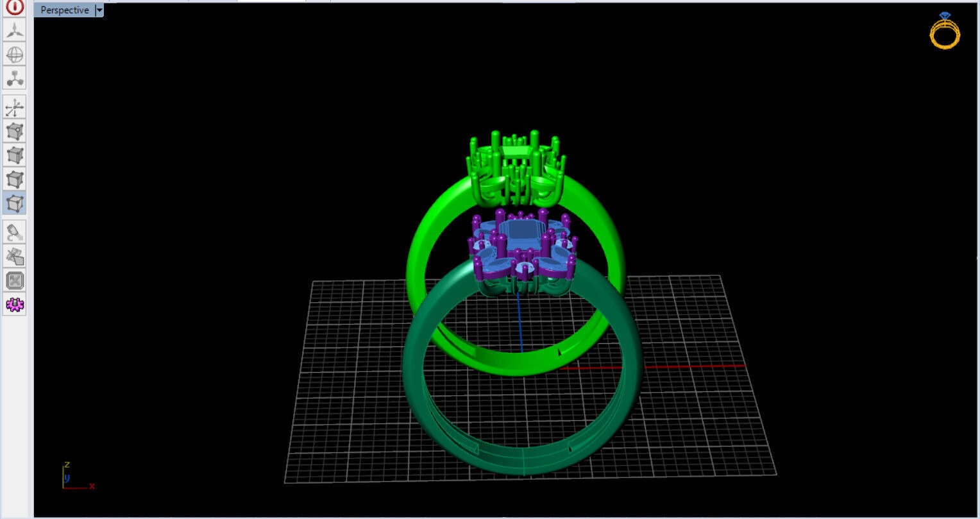Select the cube with highlighted vertex icon

click(15, 131)
